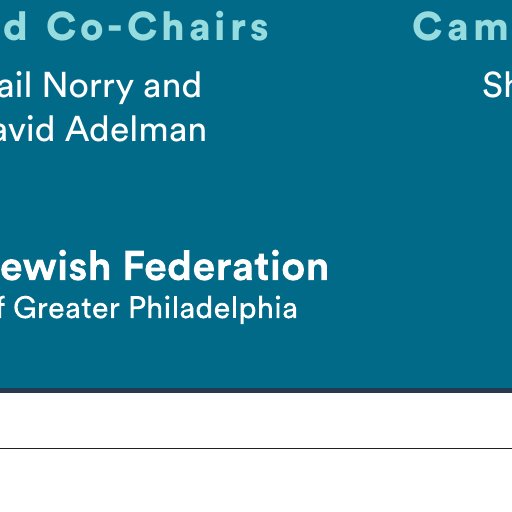
Task: Select the surname "Adelman"
Action: tap(136, 129)
